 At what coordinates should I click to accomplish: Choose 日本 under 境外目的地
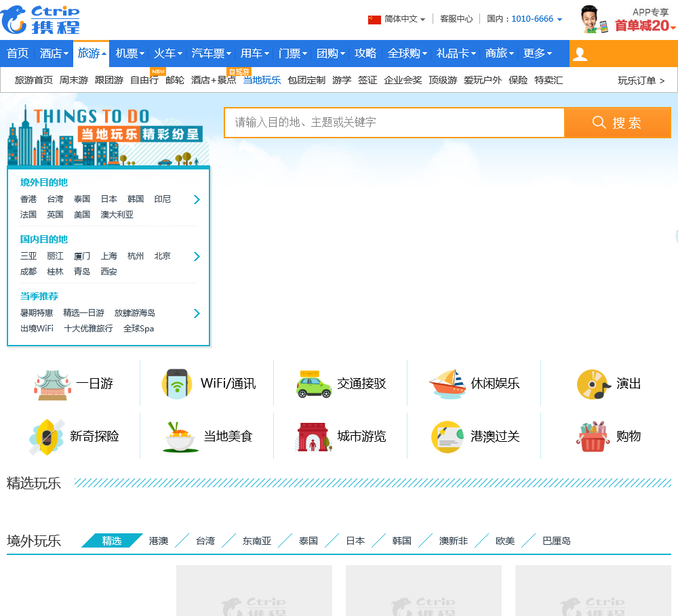[109, 199]
